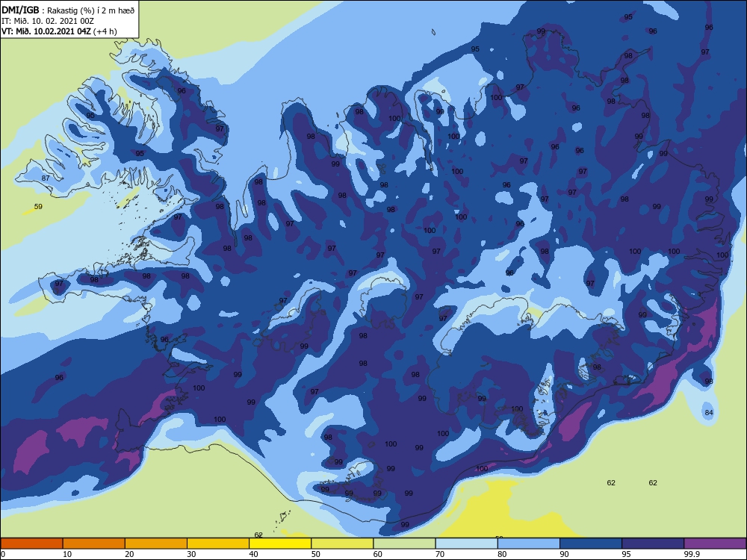Click the humidity value '59' on the map
The width and height of the screenshot is (747, 560).
(38, 207)
